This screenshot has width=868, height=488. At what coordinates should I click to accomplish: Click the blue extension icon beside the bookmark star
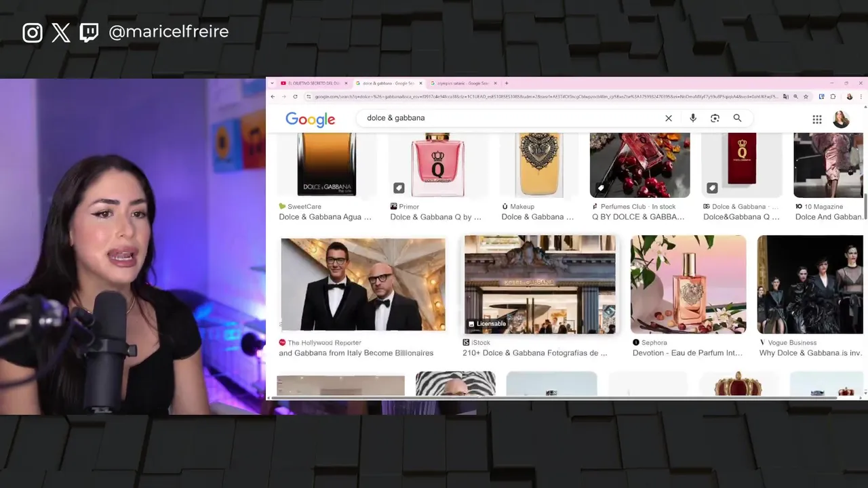pos(821,97)
